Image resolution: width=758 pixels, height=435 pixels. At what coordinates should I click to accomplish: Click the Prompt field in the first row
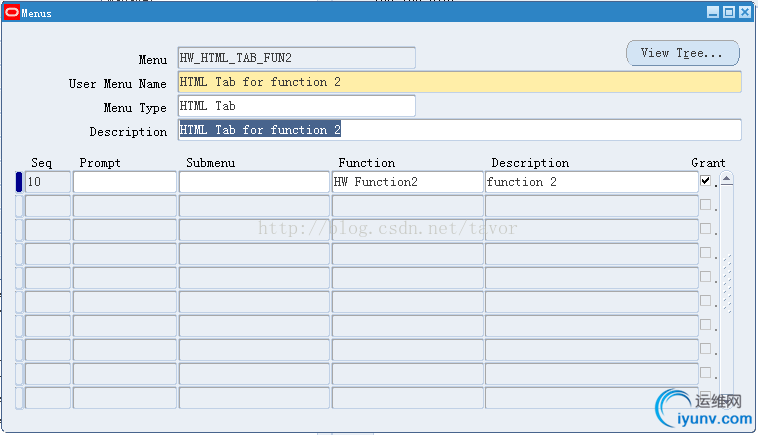click(x=124, y=182)
